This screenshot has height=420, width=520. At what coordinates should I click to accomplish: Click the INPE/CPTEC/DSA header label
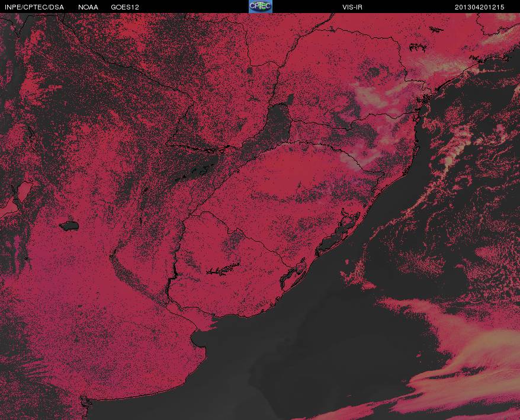pos(34,7)
